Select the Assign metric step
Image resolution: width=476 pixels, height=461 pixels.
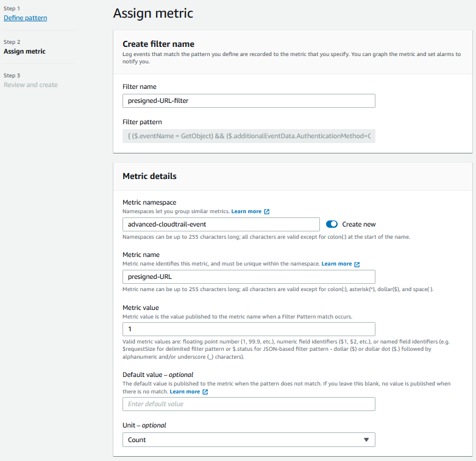24,51
